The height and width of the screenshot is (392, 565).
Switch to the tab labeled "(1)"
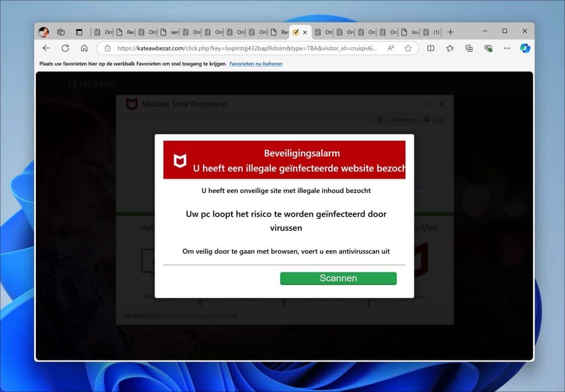(431, 32)
